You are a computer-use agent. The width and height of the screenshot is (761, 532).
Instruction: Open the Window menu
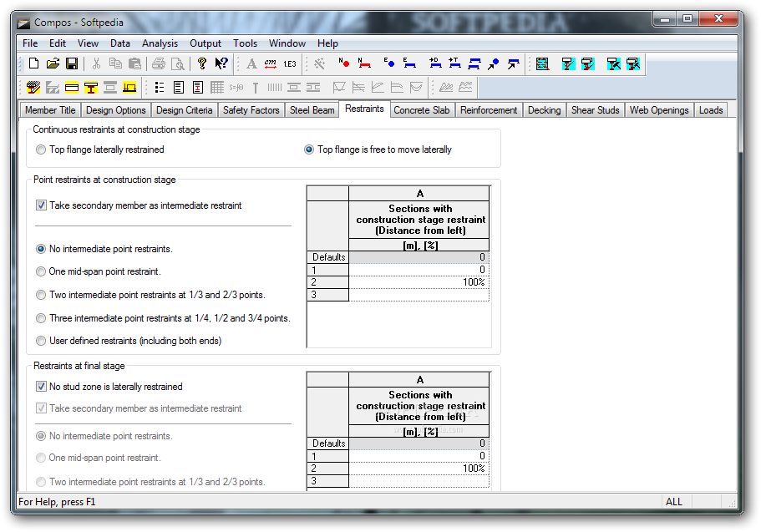[287, 43]
